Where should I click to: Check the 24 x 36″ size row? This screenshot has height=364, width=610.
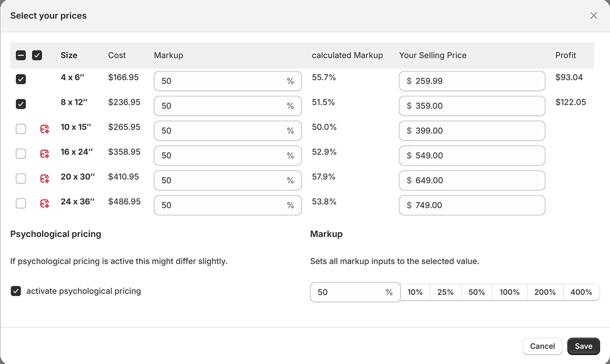click(21, 204)
